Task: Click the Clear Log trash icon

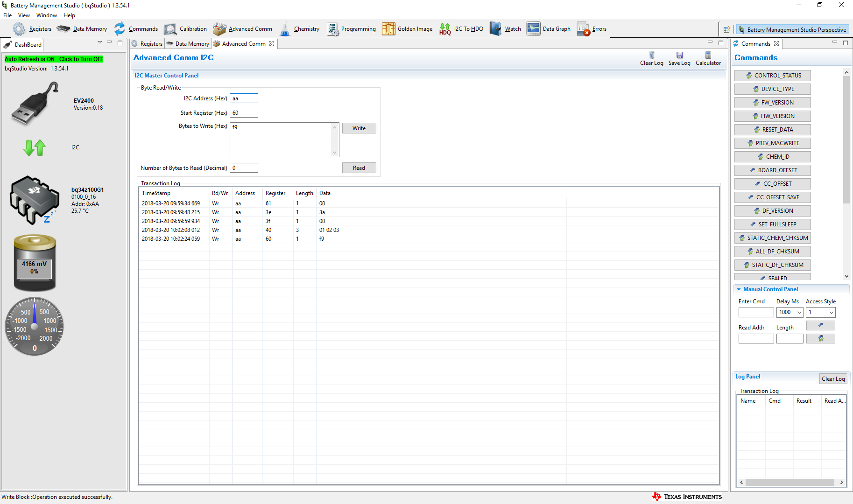Action: [x=652, y=56]
